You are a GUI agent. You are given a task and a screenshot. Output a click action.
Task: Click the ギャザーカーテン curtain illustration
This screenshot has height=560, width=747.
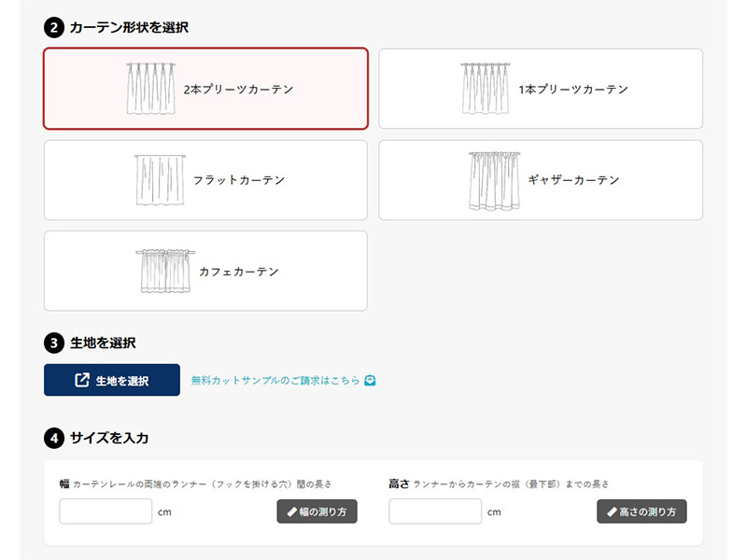click(492, 179)
